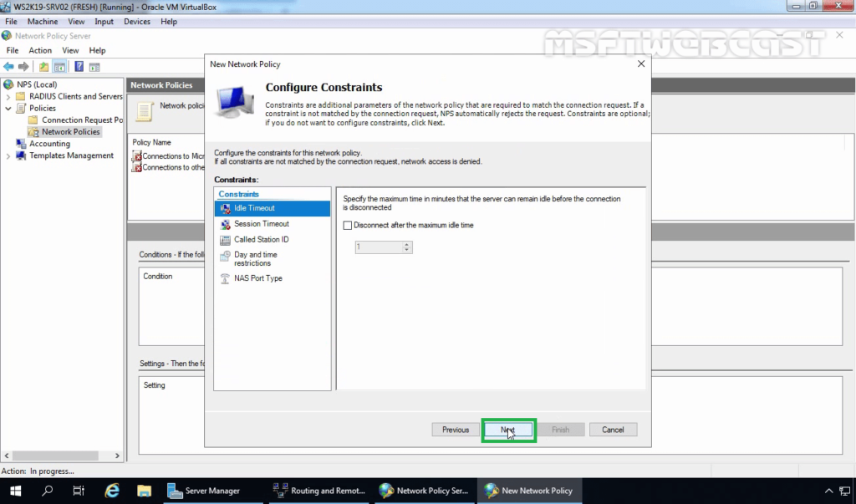Enable Disconnect after maximum idle time
The image size is (856, 504).
tap(347, 226)
